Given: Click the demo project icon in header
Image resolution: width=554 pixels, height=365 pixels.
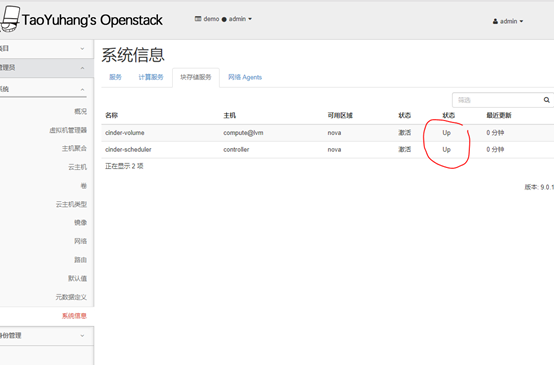Looking at the screenshot, I should tap(198, 19).
